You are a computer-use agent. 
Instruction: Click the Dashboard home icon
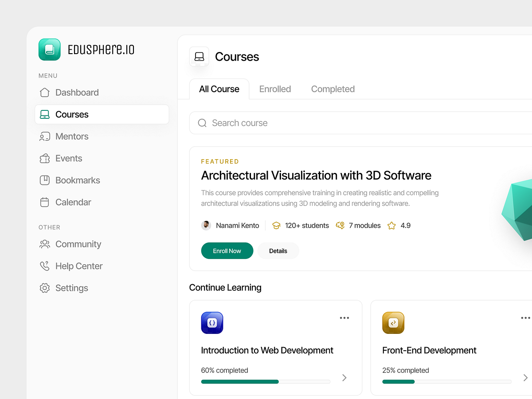tap(45, 93)
